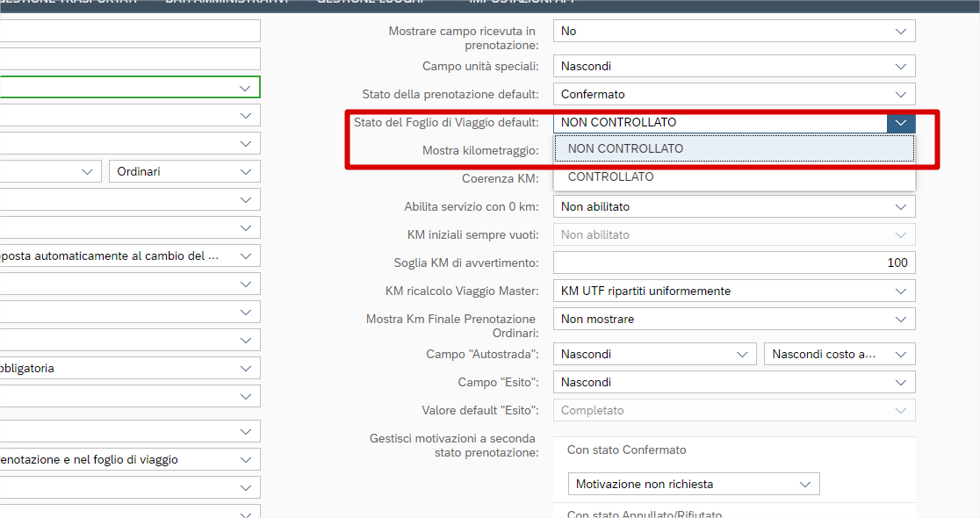980x518 pixels.
Task: Select the CONTROLLATO option in the open list
Action: [611, 177]
